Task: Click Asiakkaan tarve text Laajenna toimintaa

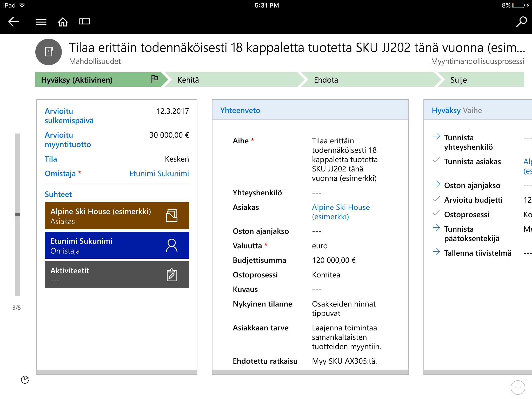Action: click(347, 337)
